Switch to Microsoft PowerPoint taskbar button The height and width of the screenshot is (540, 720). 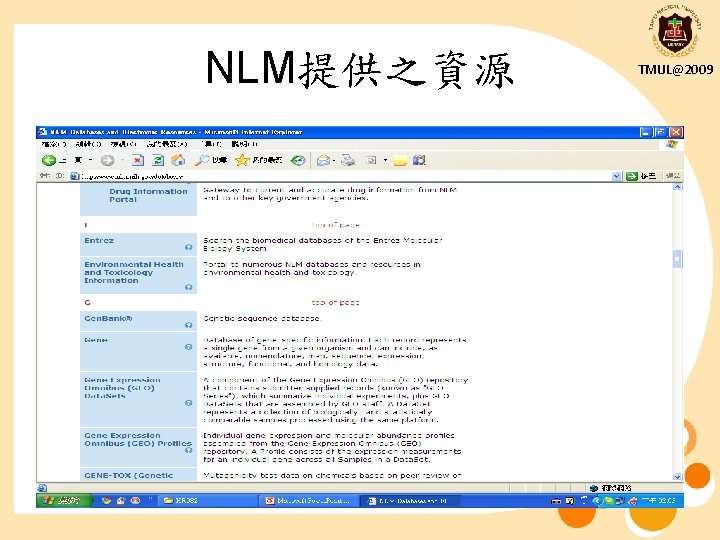pyautogui.click(x=309, y=501)
